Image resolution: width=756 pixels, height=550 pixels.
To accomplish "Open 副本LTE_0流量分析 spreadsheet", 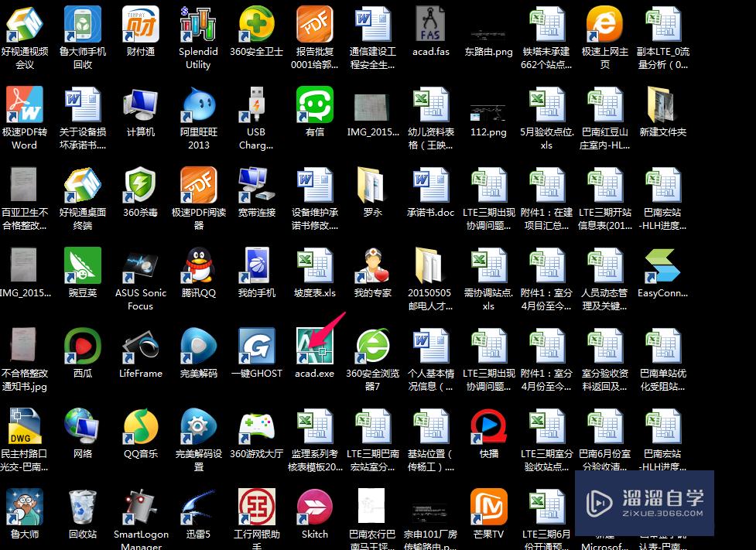I will [662, 24].
